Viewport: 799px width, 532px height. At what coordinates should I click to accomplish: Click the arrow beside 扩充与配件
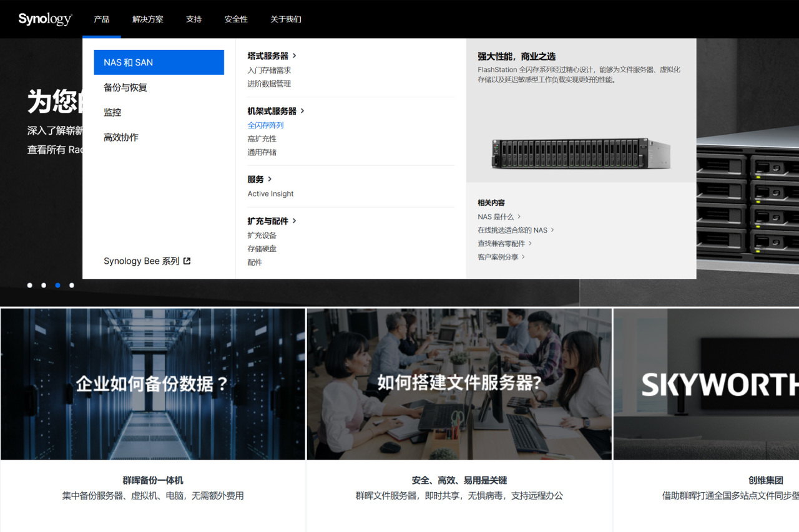pyautogui.click(x=295, y=221)
